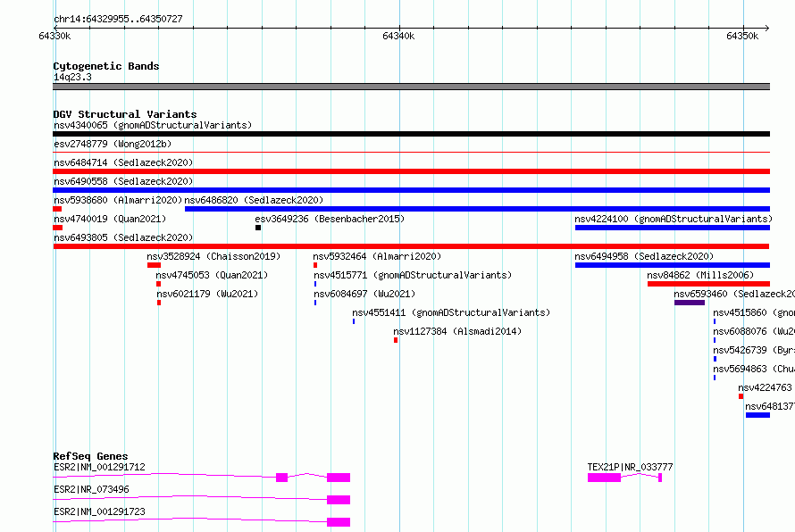The height and width of the screenshot is (532, 795).
Task: Open the nsv5694863 variant label
Action: point(754,369)
